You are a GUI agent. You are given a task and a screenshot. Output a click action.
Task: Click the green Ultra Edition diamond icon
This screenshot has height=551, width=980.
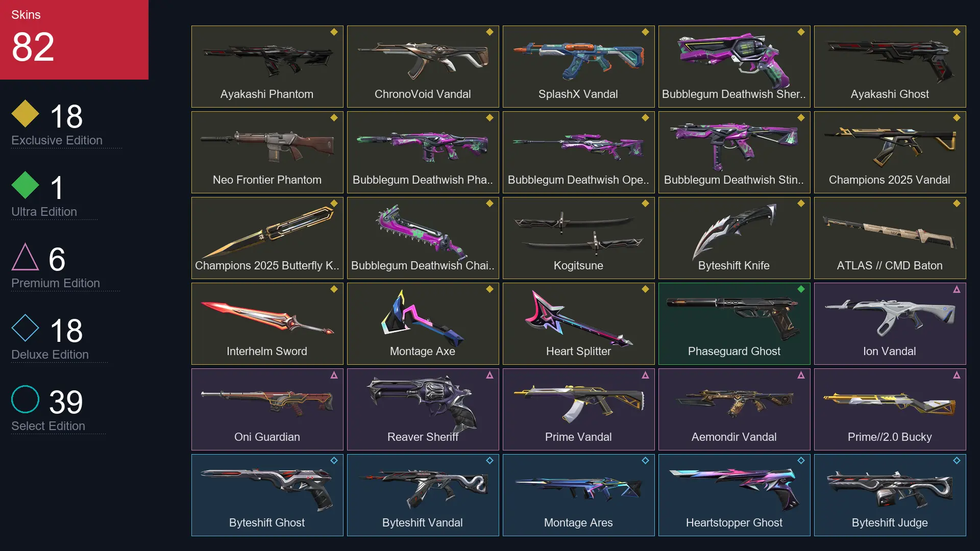coord(25,185)
